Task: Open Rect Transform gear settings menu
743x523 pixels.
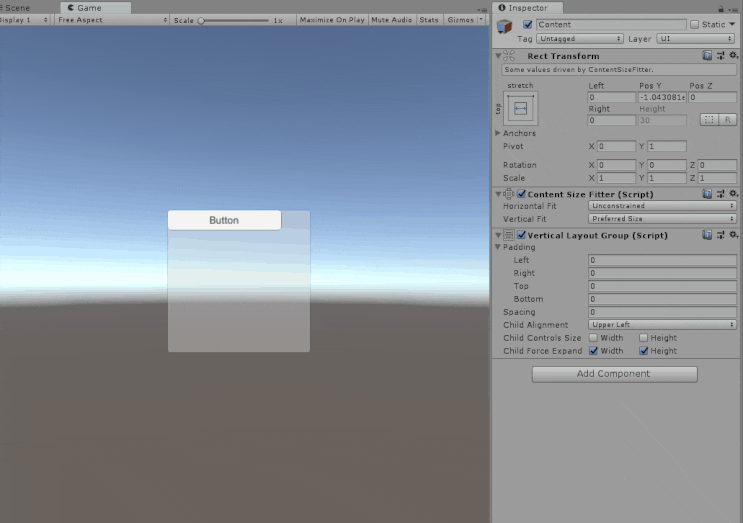Action: point(734,56)
